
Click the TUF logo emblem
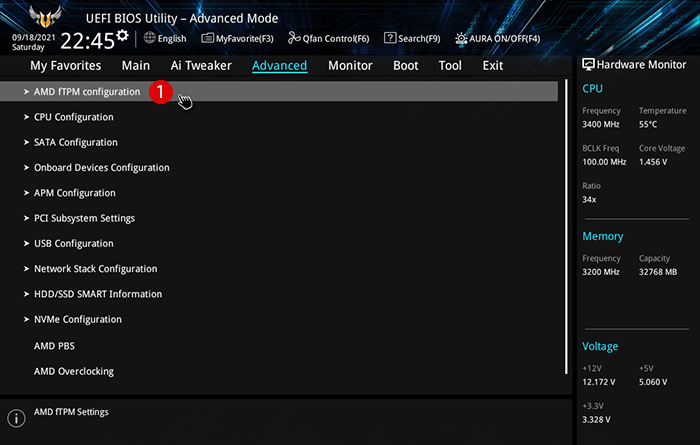[x=45, y=17]
